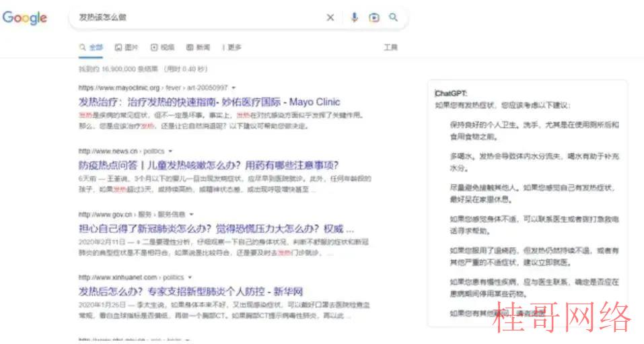Click the ChatGPT tip about 尽量避免接触其他人
Viewport: 644px width, 344px height.
[x=532, y=193]
